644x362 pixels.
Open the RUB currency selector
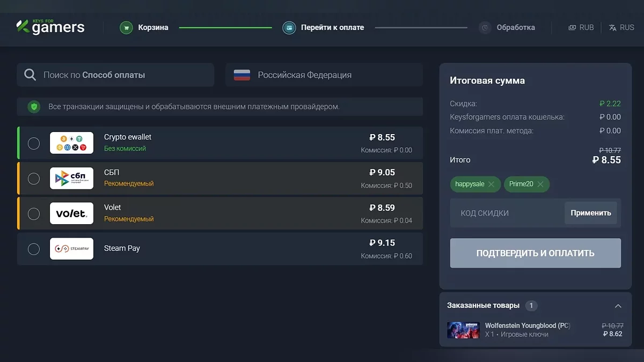click(581, 27)
